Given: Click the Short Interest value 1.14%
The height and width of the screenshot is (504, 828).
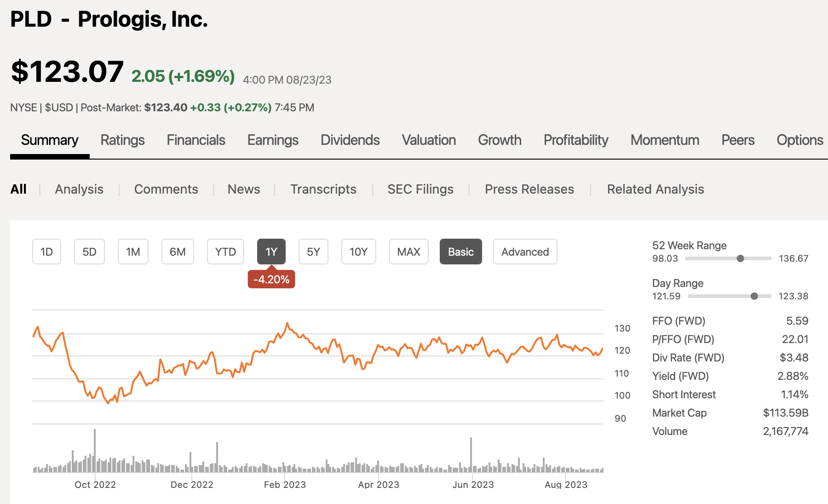Looking at the screenshot, I should point(794,394).
